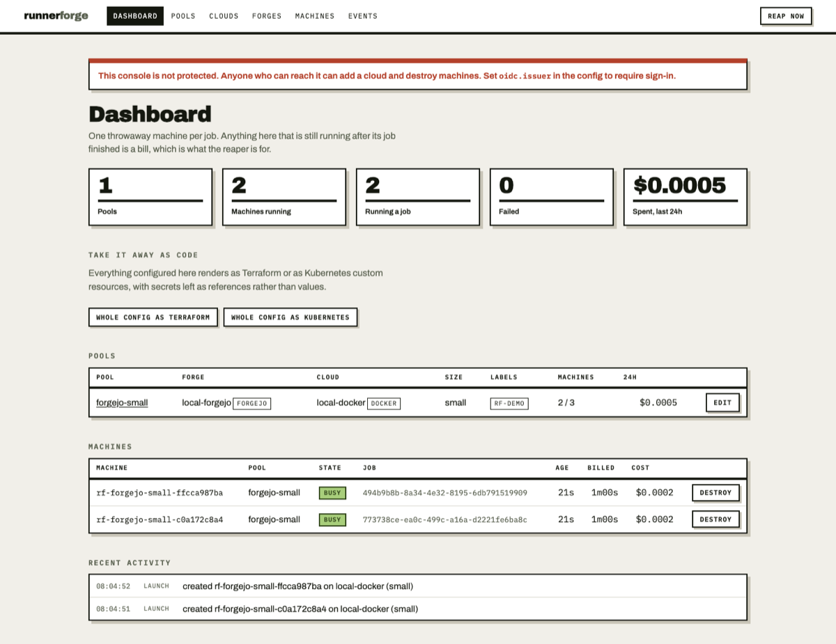Click the small size cell of forgejo-small

point(456,402)
